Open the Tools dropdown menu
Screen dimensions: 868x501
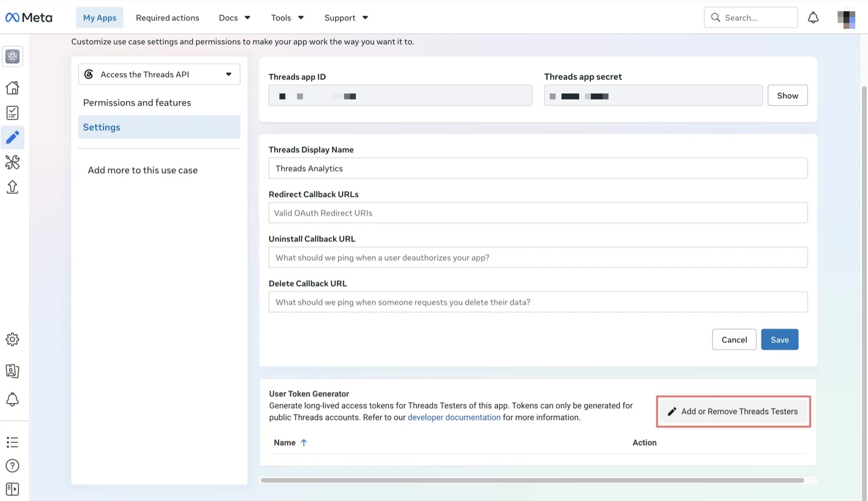coord(287,18)
